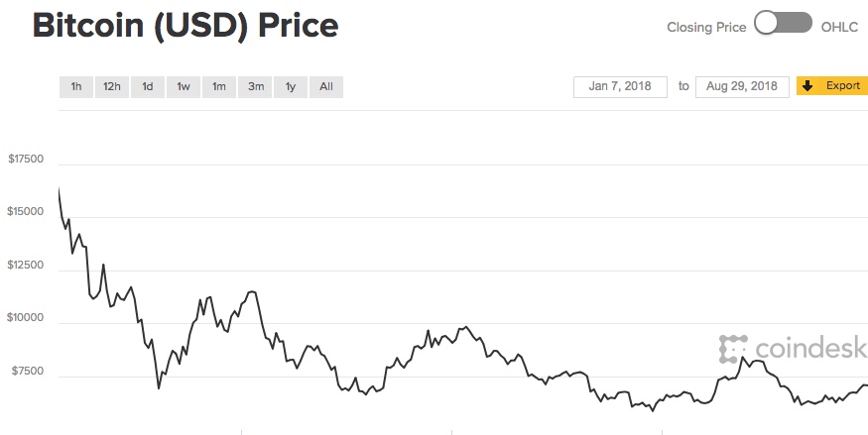The height and width of the screenshot is (435, 868).
Task: Toggle the Closing Price / OHLC switch
Action: (x=784, y=24)
